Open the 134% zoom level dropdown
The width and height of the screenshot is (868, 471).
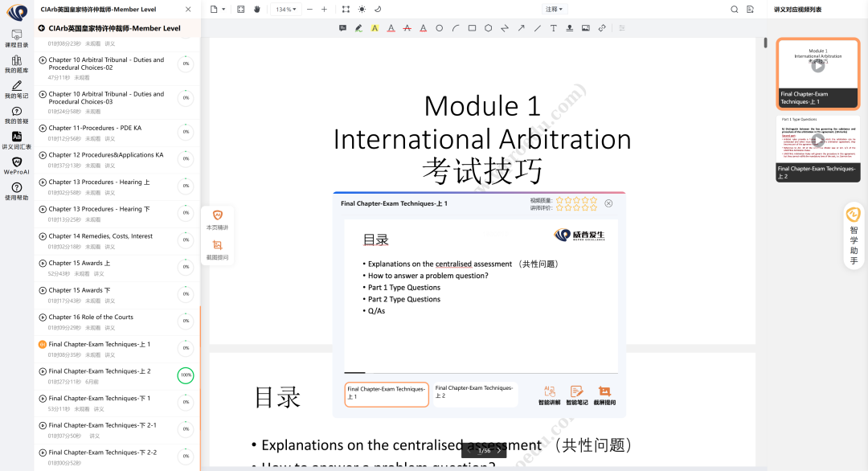coord(286,10)
